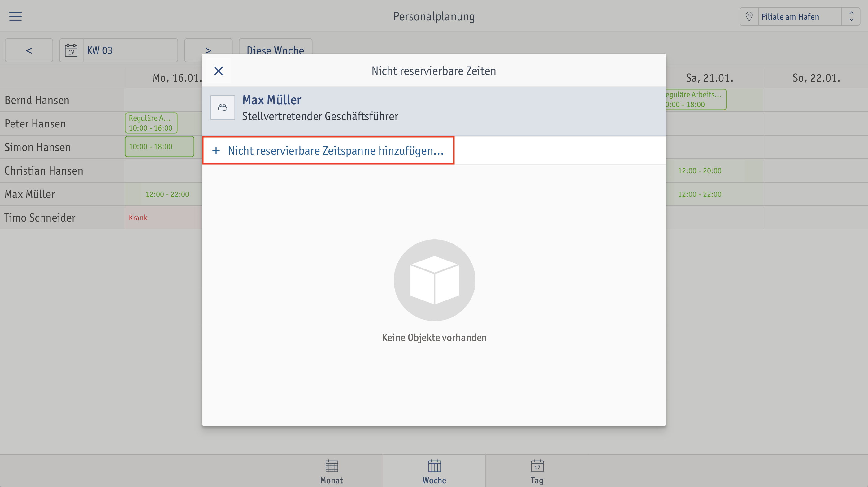Image resolution: width=868 pixels, height=487 pixels.
Task: Open the hamburger menu
Action: [15, 16]
